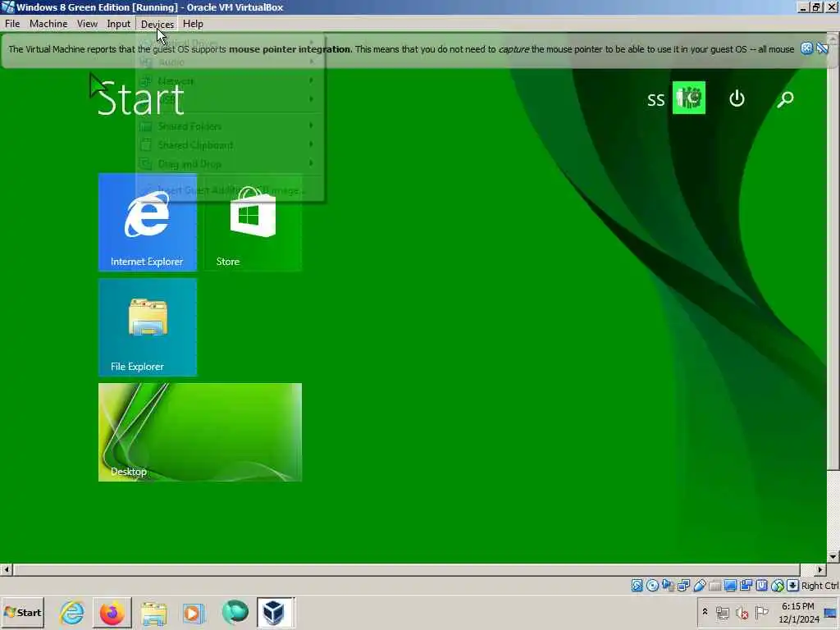
Task: Click the green globe taskbar icon
Action: coord(235,612)
